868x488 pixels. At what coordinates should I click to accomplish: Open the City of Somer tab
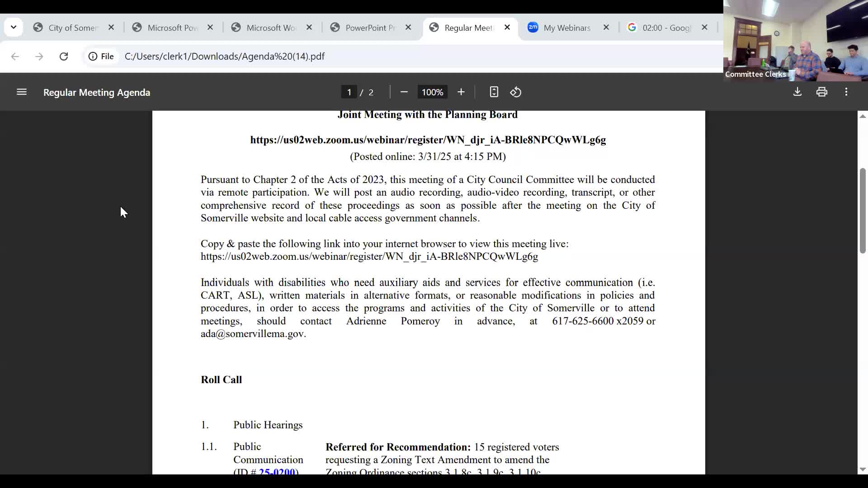point(72,28)
